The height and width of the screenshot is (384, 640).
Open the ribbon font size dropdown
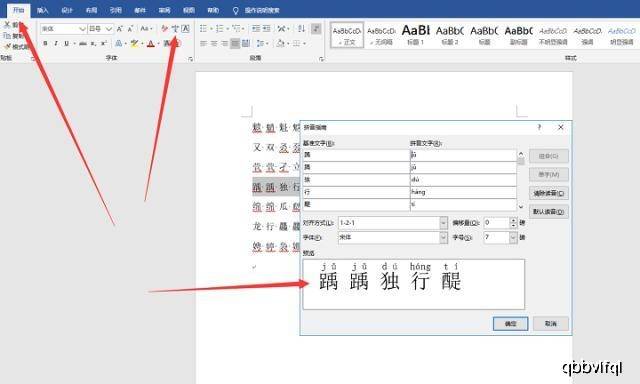coord(109,29)
